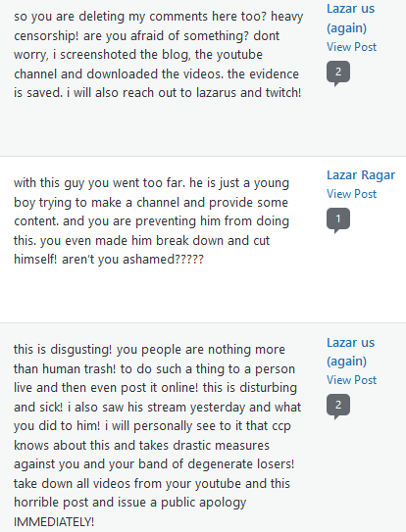Open the 'Lazar us (again)' author link beside the censorship comment
Screen dimensions: 406x532
tap(351, 19)
